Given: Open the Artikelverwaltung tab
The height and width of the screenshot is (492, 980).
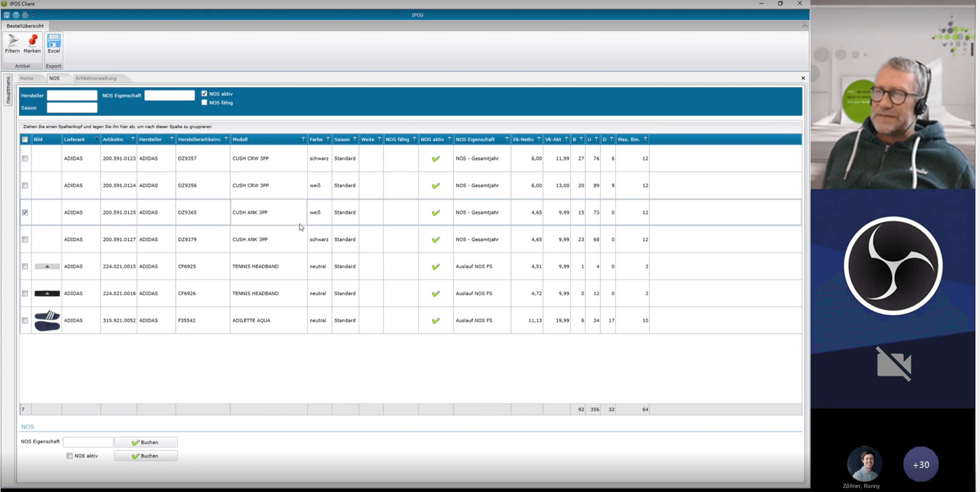Looking at the screenshot, I should [x=96, y=78].
